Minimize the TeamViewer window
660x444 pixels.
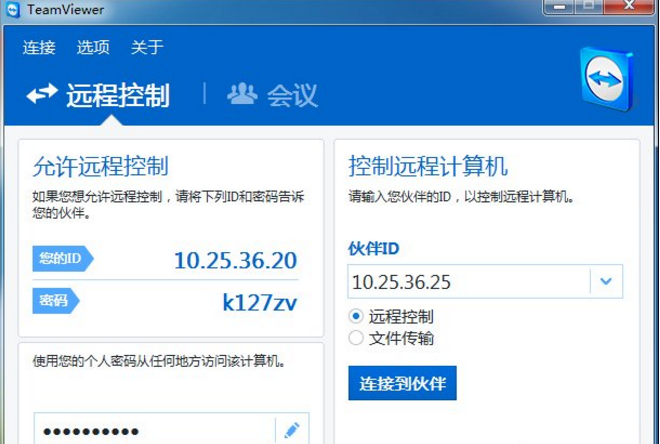tap(559, 6)
